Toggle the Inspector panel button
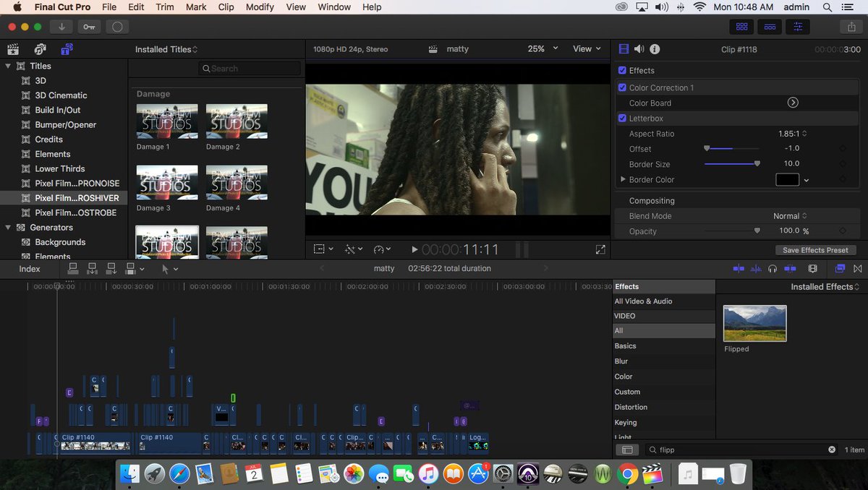The image size is (868, 490). click(798, 27)
